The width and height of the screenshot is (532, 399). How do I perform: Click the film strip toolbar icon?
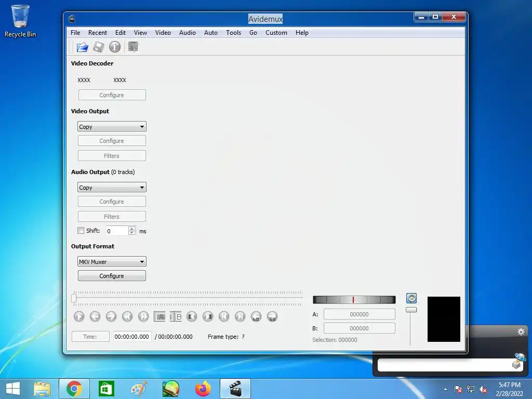133,47
